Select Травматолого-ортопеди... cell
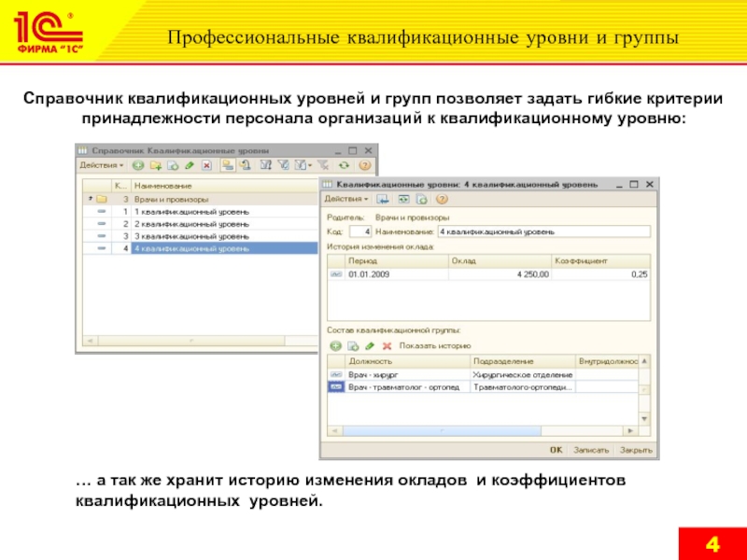Image resolution: width=747 pixels, height=560 pixels. click(x=523, y=387)
